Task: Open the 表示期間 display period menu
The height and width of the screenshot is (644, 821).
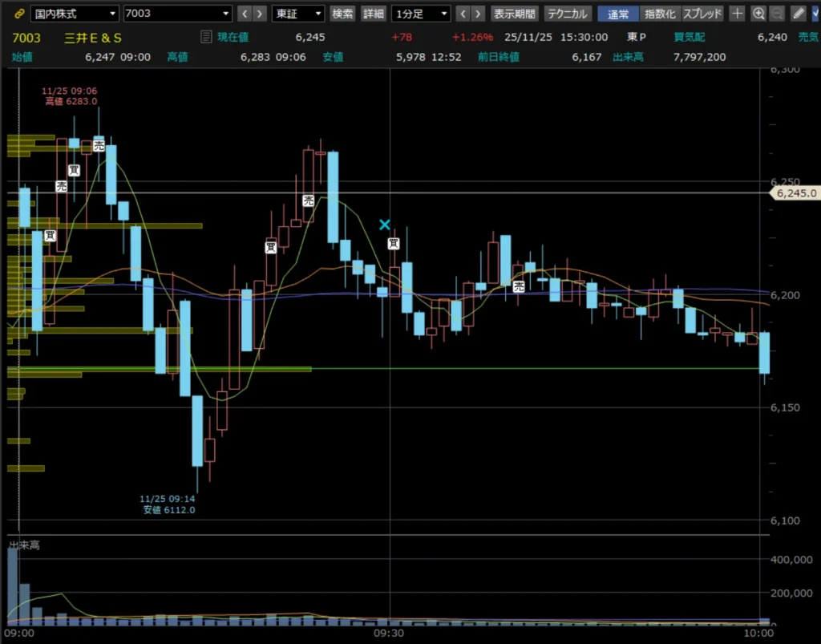Action: click(515, 14)
